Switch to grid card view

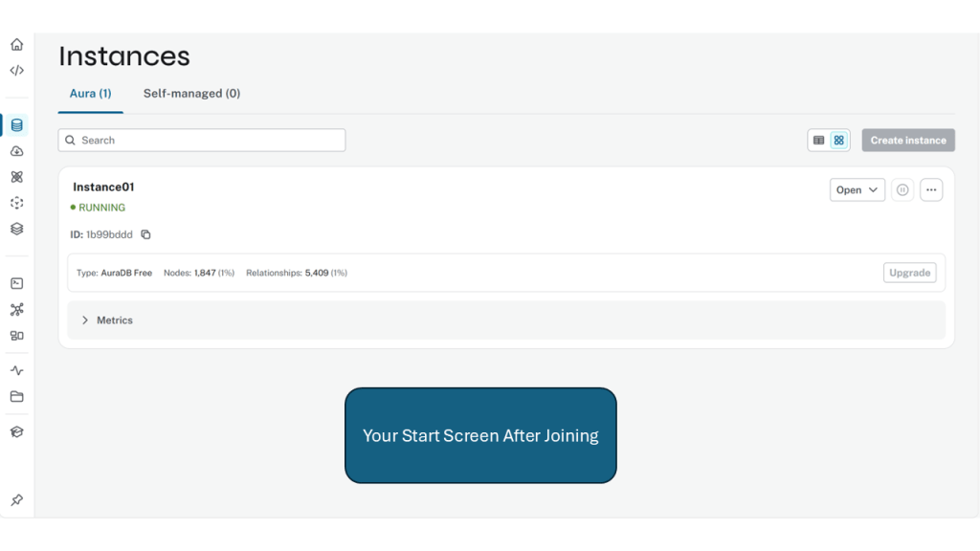[x=839, y=141]
